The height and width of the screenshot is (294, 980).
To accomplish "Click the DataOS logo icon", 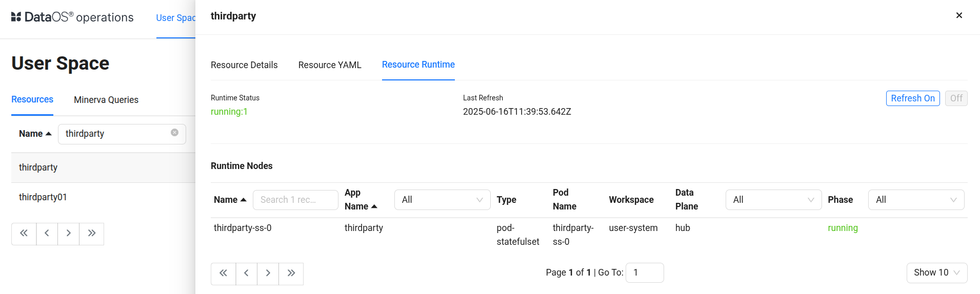I will coord(16,17).
